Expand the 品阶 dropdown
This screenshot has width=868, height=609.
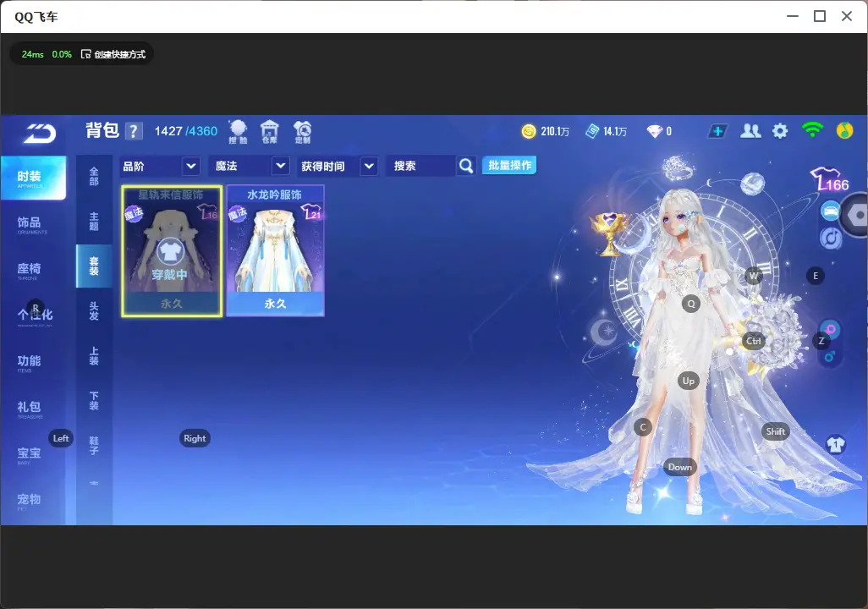pos(160,166)
